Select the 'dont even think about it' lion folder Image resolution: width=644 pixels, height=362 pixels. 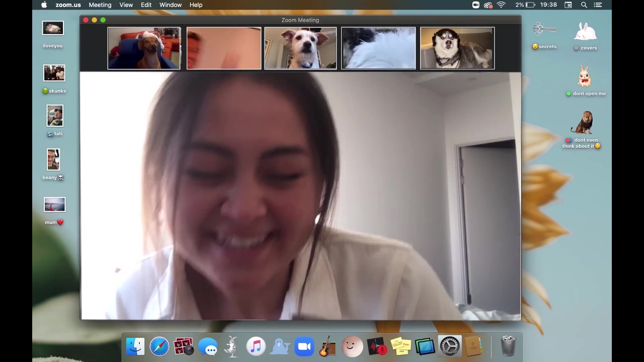pyautogui.click(x=582, y=130)
